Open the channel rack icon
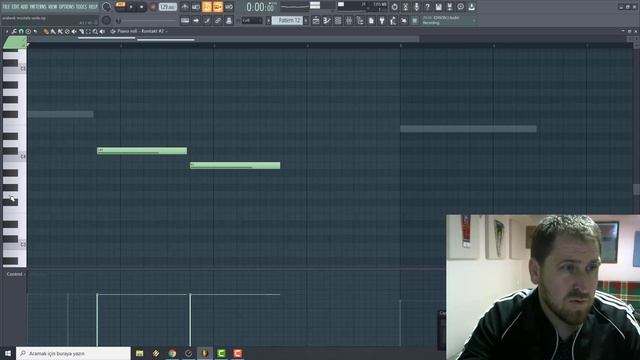 click(x=338, y=20)
